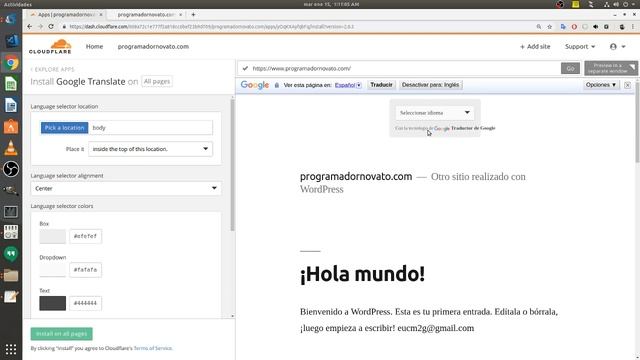Click browser address bar URL
The height and width of the screenshot is (360, 640).
point(211,27)
